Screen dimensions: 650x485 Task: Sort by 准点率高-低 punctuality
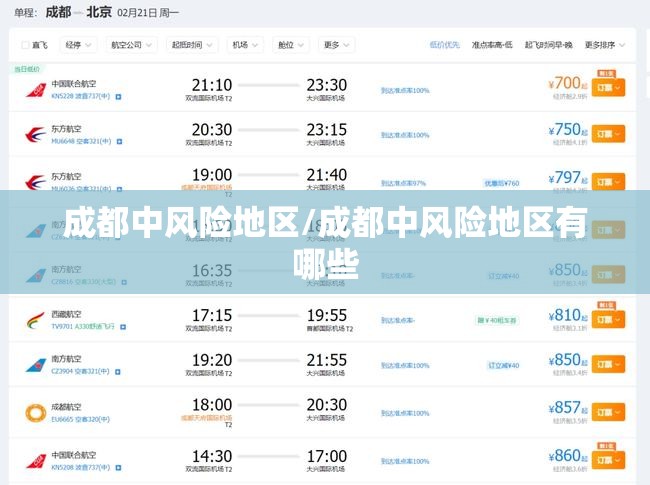click(x=492, y=45)
